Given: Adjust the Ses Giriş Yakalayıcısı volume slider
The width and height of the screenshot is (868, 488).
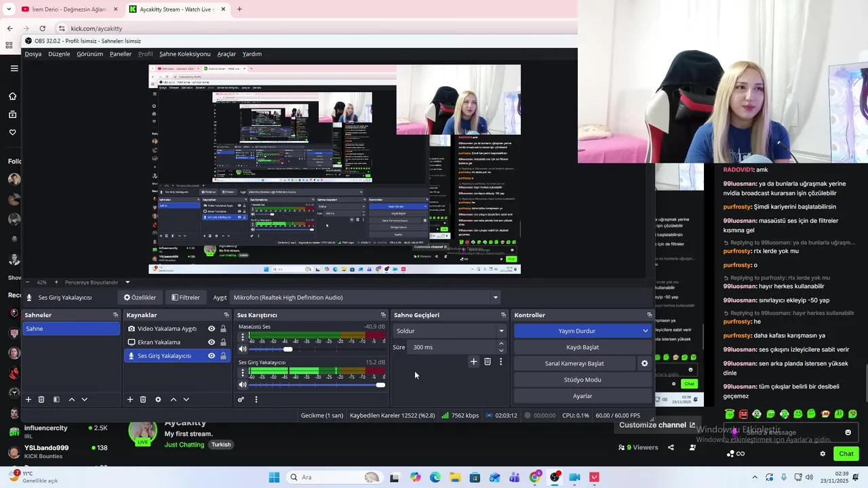Looking at the screenshot, I should point(317,385).
